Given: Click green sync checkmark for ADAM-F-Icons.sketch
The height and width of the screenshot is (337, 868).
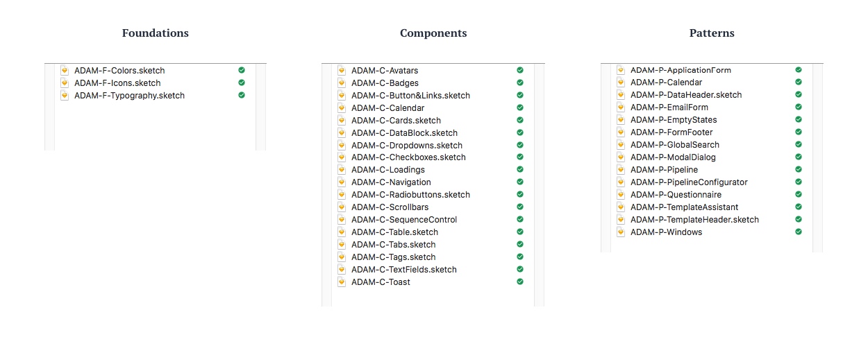Looking at the screenshot, I should (x=242, y=83).
